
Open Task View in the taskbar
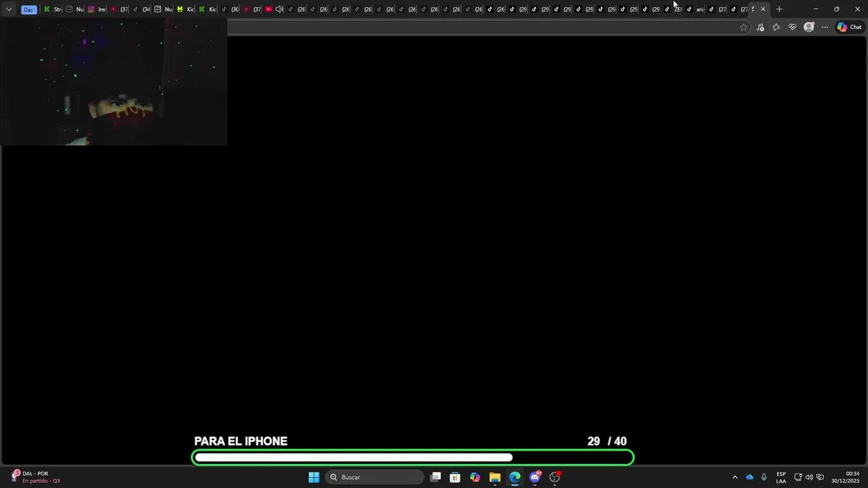[x=436, y=477]
